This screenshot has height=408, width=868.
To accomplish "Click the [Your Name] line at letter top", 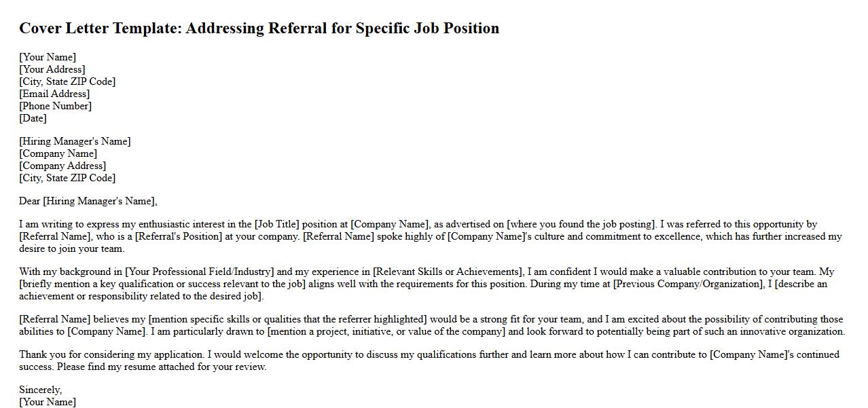I will [x=48, y=57].
